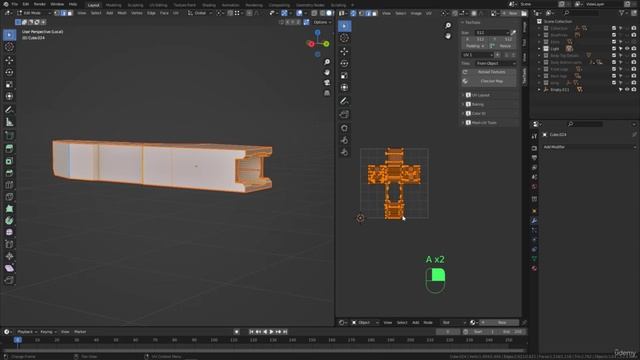Screen dimensions: 640x360
Task: Select the Poly Build tool
Action: point(9,209)
